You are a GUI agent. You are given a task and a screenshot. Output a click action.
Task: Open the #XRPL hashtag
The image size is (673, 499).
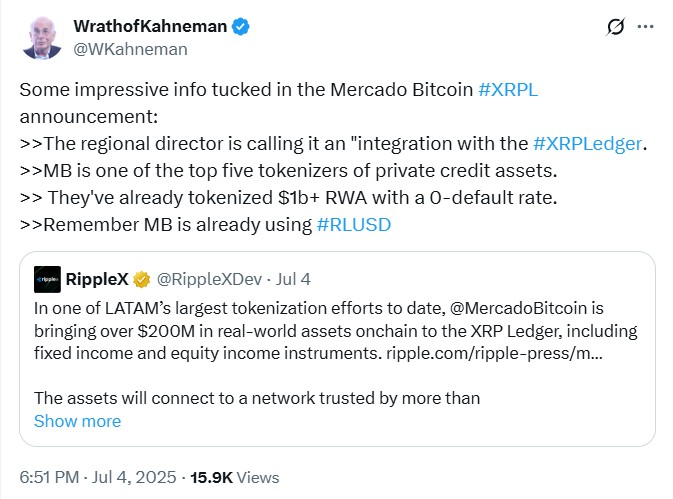pos(508,90)
